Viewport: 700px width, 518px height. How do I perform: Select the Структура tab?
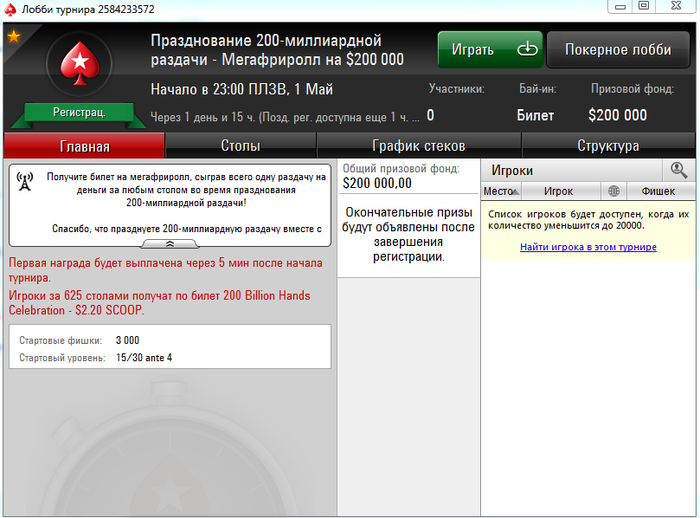pos(608,146)
